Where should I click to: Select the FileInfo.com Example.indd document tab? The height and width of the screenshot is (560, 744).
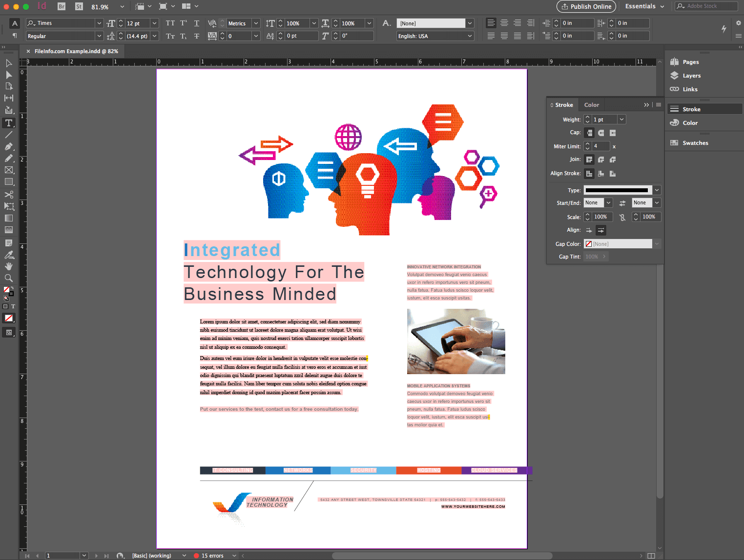click(x=76, y=51)
